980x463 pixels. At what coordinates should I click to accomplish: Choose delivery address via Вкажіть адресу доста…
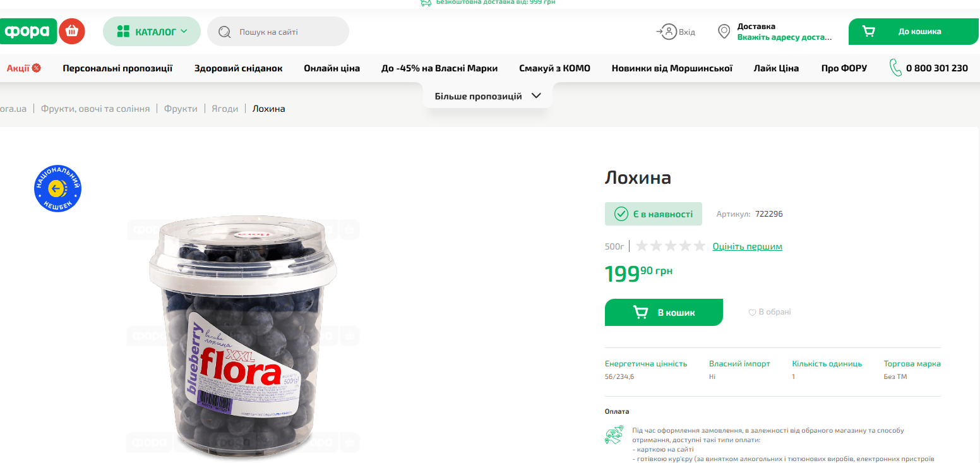point(784,37)
